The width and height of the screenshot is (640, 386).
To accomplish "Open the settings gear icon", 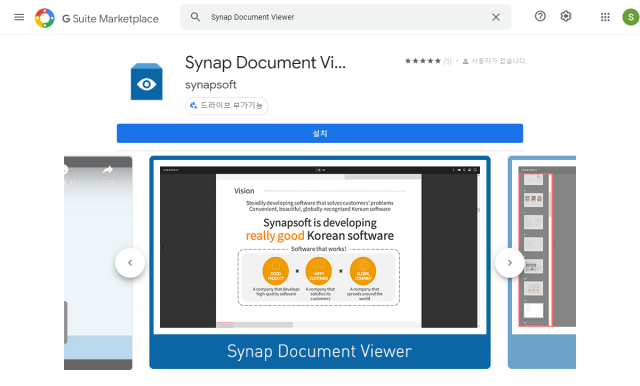I will click(x=566, y=16).
